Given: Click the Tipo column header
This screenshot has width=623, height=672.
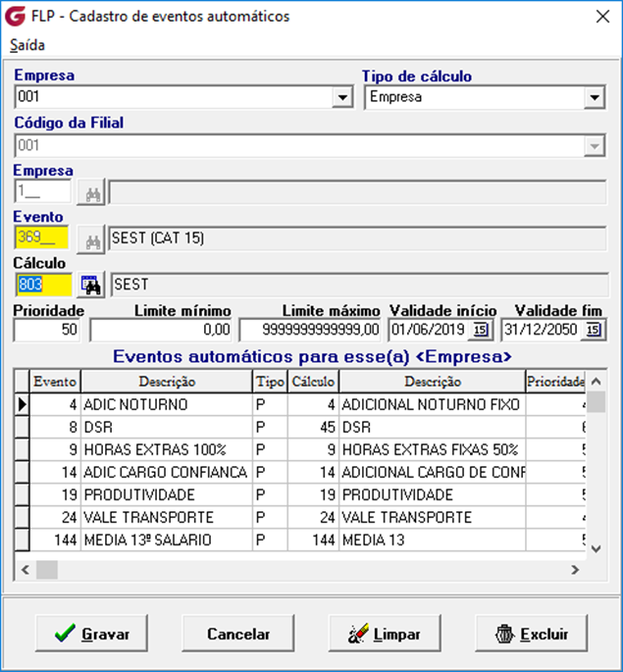Looking at the screenshot, I should click(x=270, y=382).
